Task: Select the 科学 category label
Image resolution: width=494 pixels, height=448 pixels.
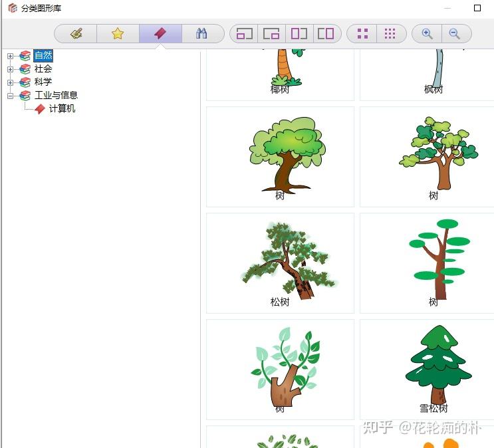Action: [x=43, y=82]
